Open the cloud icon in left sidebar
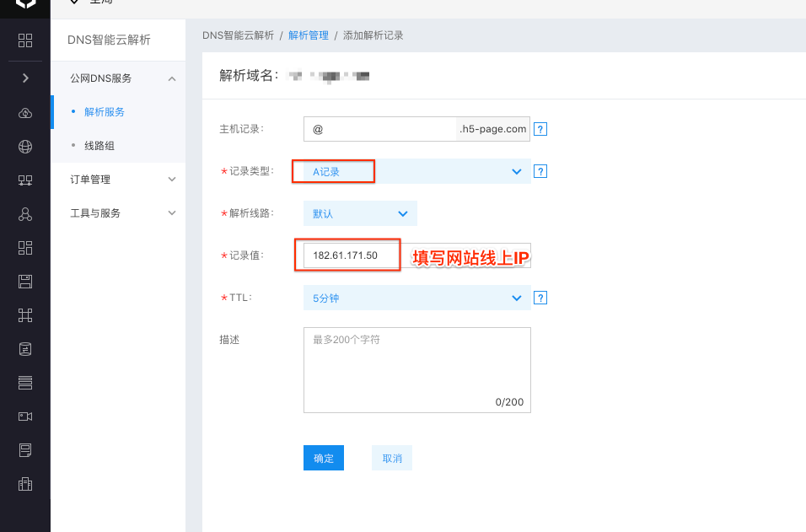The width and height of the screenshot is (806, 532). click(25, 113)
